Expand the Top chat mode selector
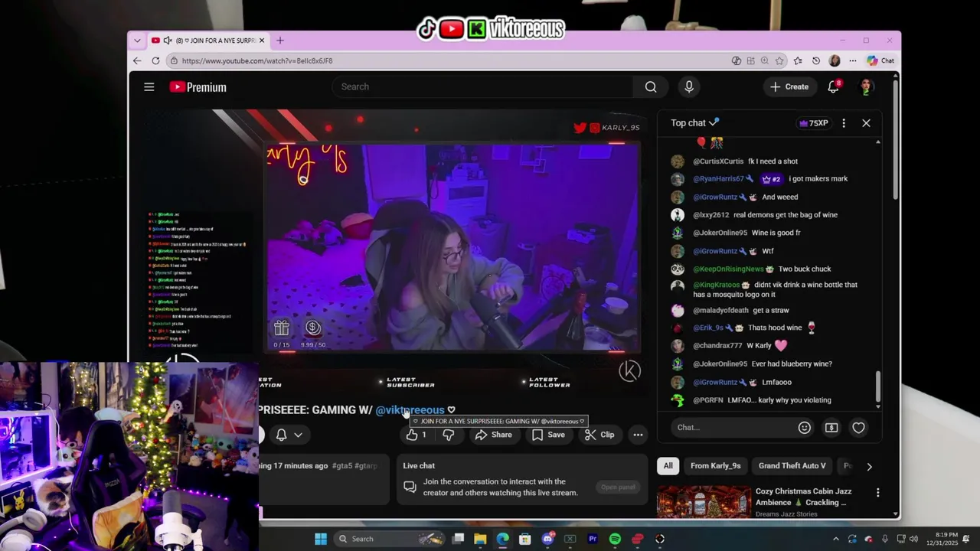This screenshot has height=551, width=980. tap(694, 122)
